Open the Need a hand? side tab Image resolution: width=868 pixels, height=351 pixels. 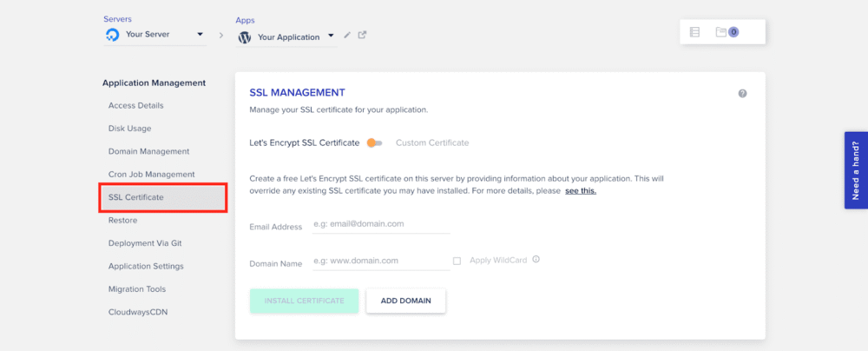click(x=855, y=170)
